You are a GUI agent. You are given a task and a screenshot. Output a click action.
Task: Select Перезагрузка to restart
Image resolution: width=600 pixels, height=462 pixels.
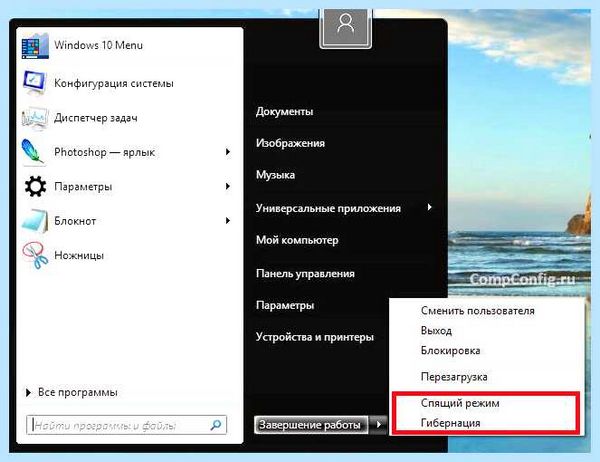[454, 377]
